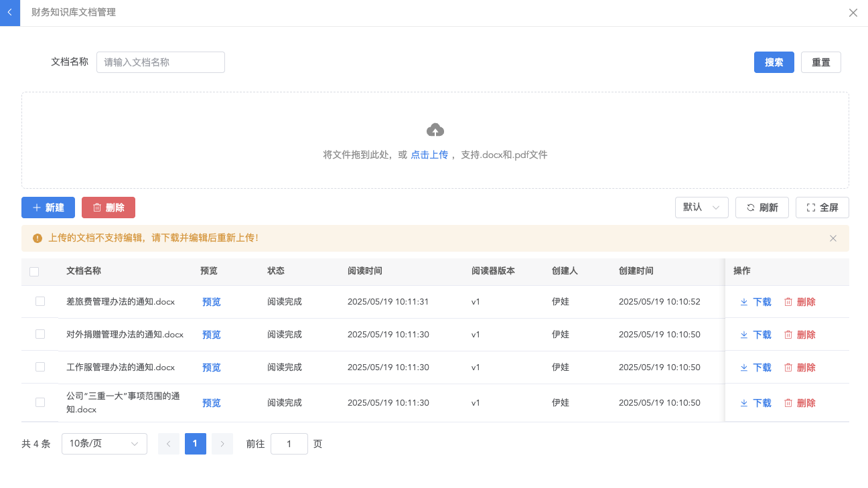Download 差旅费管理办法的通知.docx
The image size is (868, 488).
(x=755, y=302)
